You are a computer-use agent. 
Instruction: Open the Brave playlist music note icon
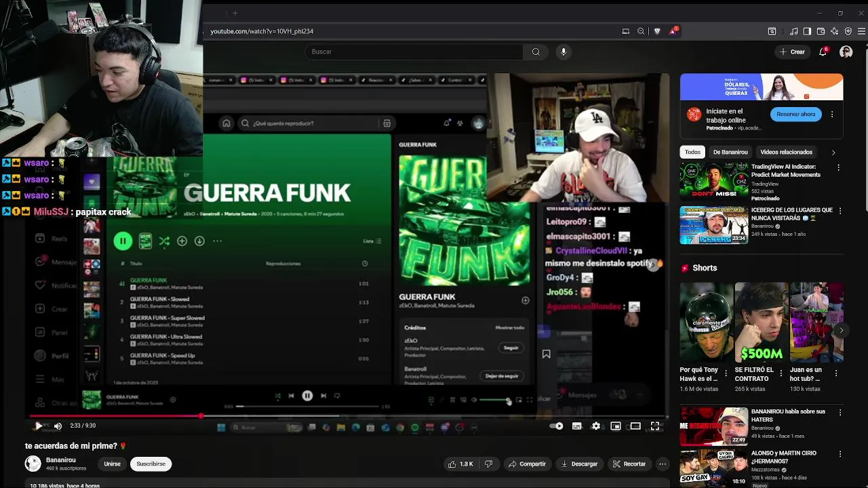click(x=794, y=31)
